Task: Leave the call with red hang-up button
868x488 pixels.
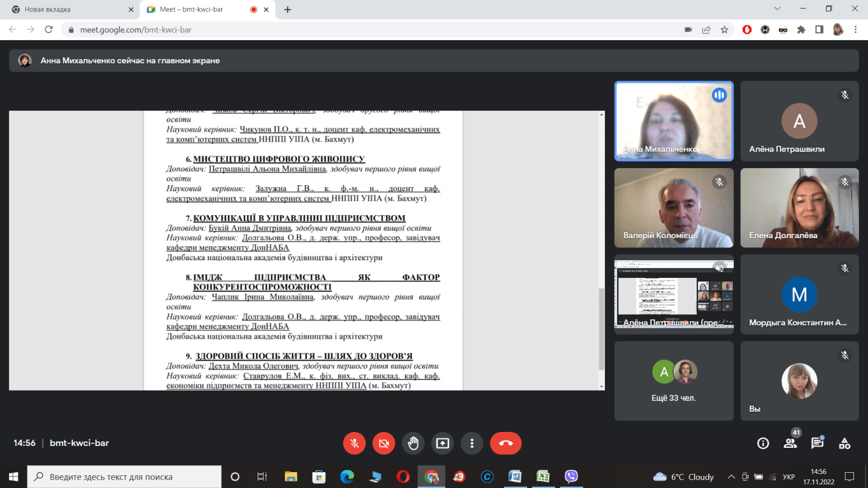Action: (x=506, y=444)
